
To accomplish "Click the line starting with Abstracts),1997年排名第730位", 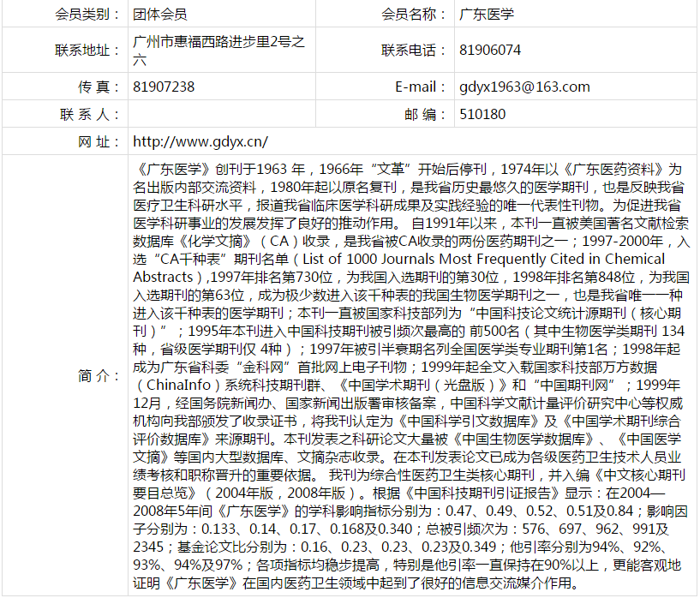I will [x=411, y=277].
